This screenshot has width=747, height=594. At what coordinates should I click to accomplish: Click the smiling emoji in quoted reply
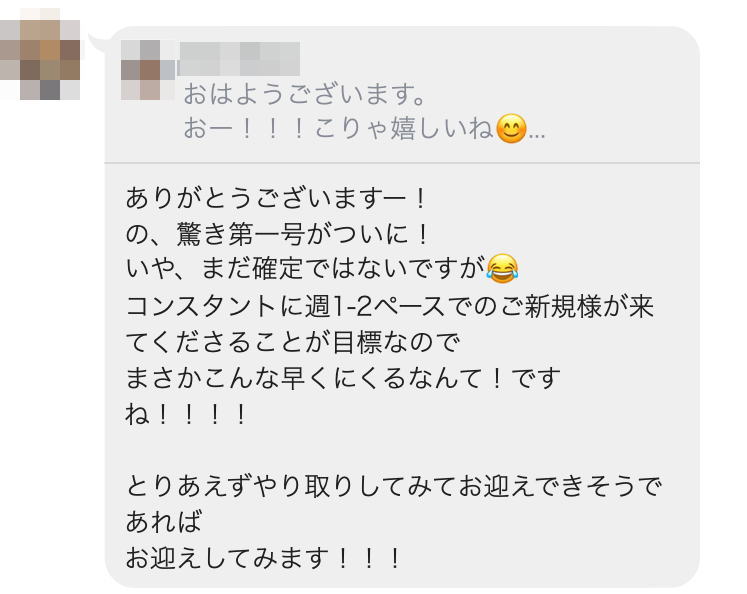511,129
